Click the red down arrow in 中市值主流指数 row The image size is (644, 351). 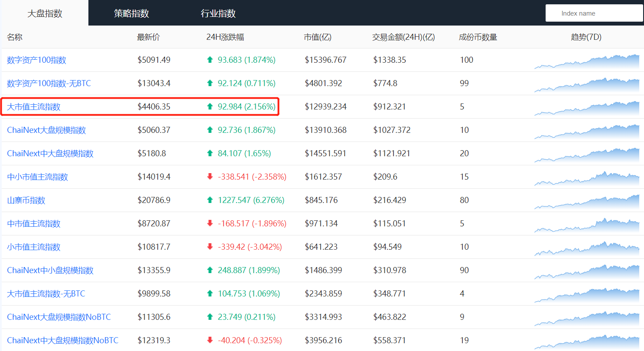[x=210, y=223]
